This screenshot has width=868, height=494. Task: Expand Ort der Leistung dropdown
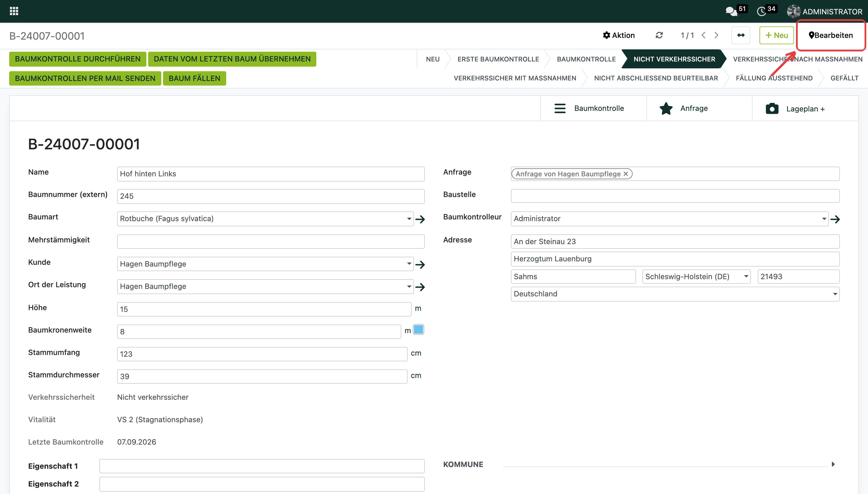click(x=409, y=287)
